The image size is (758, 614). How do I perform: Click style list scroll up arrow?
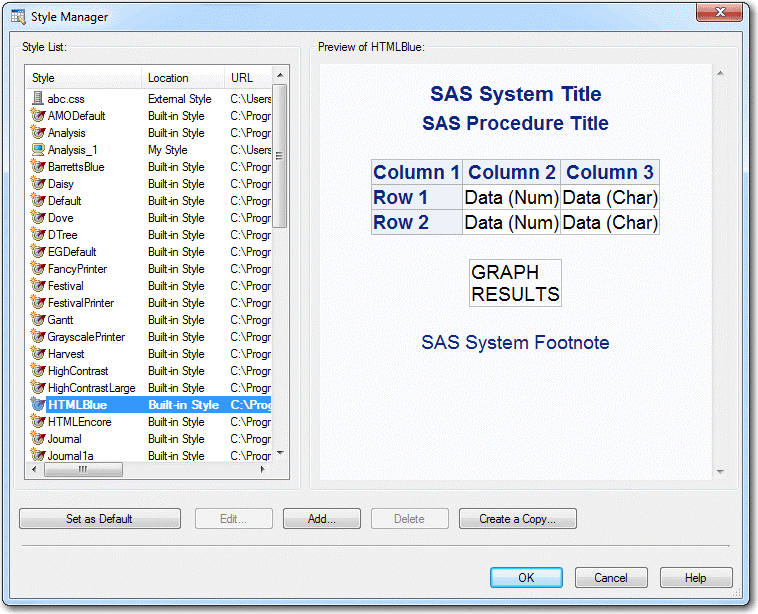pos(280,75)
